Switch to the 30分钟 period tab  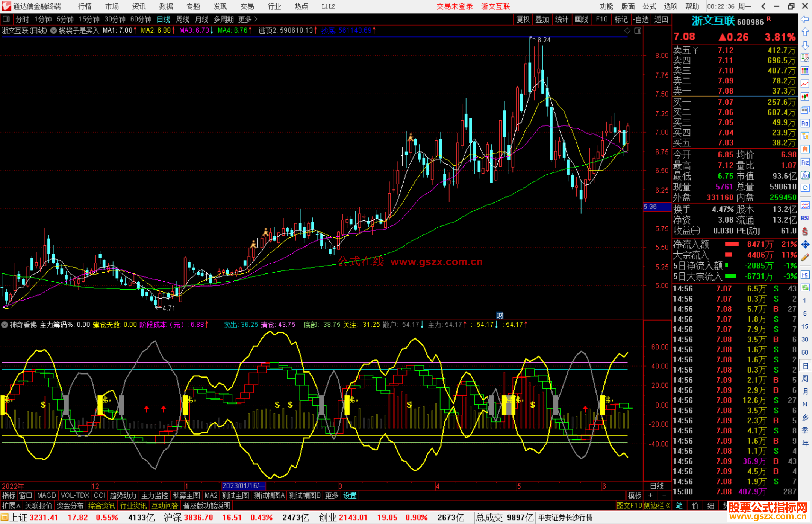coord(115,19)
